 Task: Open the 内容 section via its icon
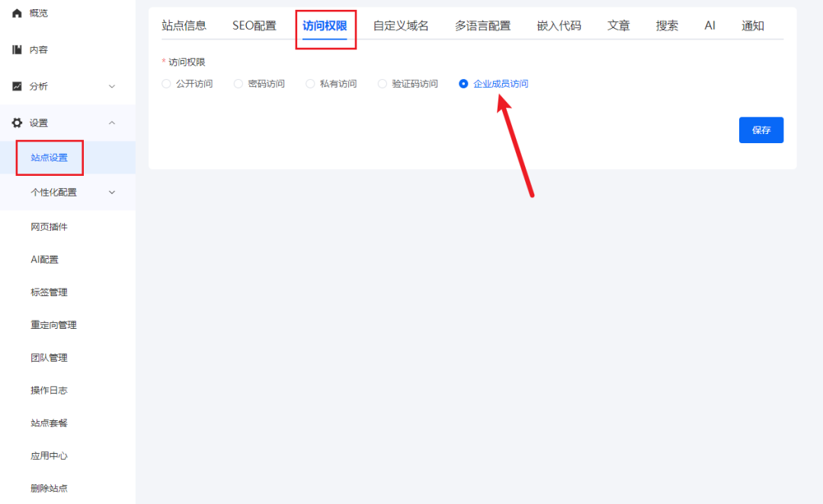click(17, 49)
